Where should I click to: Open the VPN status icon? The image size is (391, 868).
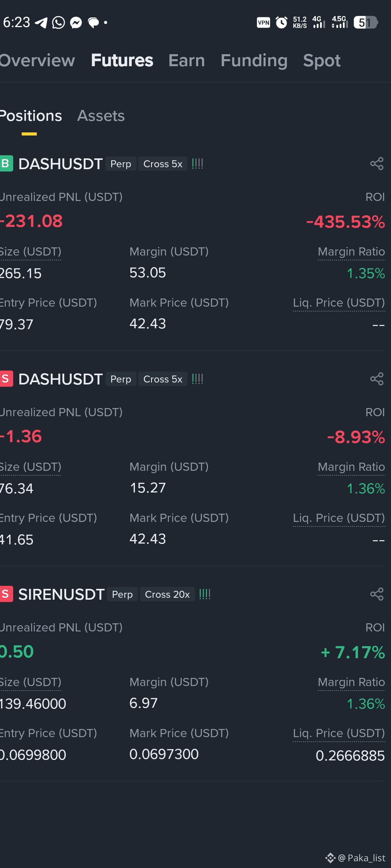pyautogui.click(x=264, y=22)
